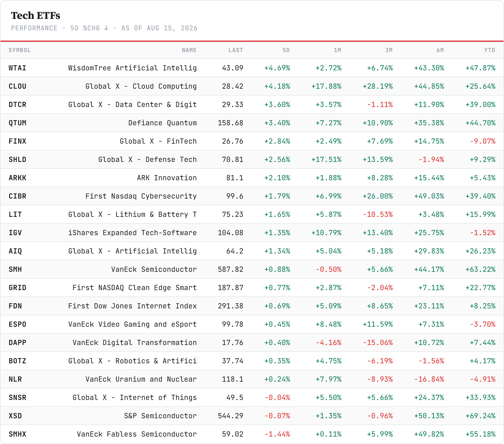Click WTAI's last price 43.09

tap(233, 68)
